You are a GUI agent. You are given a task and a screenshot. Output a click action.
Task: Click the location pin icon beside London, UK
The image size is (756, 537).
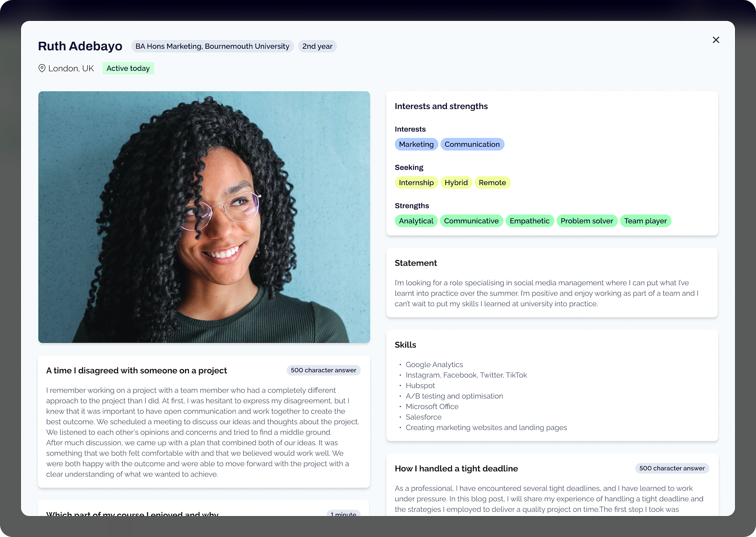42,68
